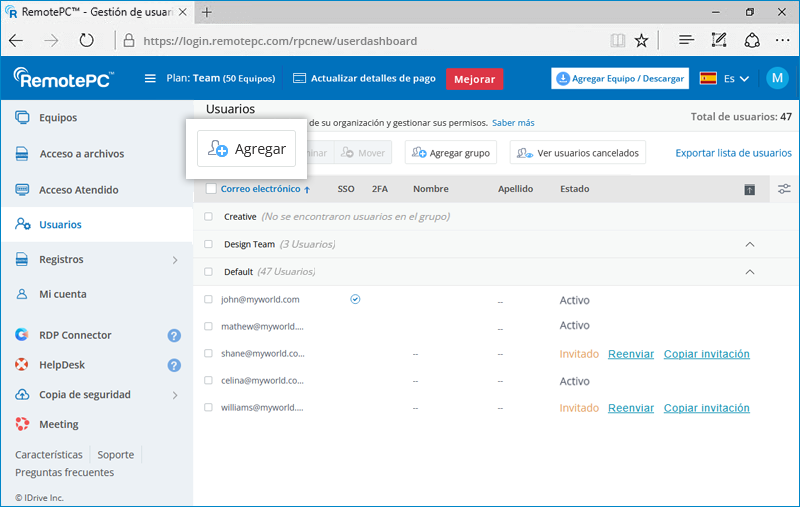Click the export icon in table header
The image size is (800, 507).
[750, 190]
